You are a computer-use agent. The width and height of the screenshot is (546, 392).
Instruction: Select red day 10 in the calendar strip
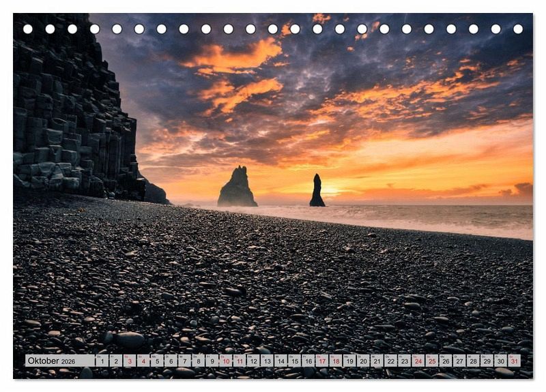[226, 361]
